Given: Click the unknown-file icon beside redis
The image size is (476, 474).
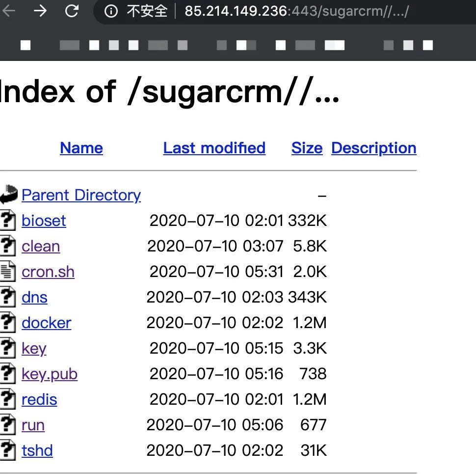Looking at the screenshot, I should [8, 399].
